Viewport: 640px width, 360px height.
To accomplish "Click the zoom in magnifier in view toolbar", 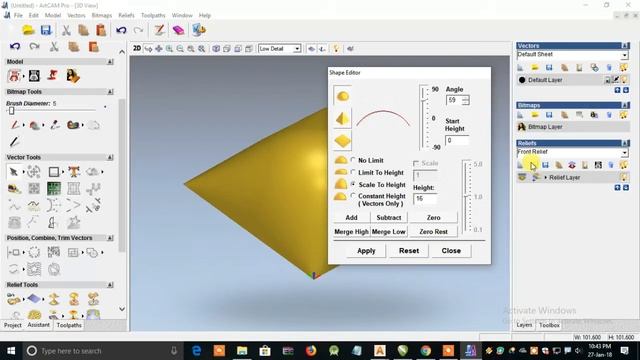I will 169,49.
